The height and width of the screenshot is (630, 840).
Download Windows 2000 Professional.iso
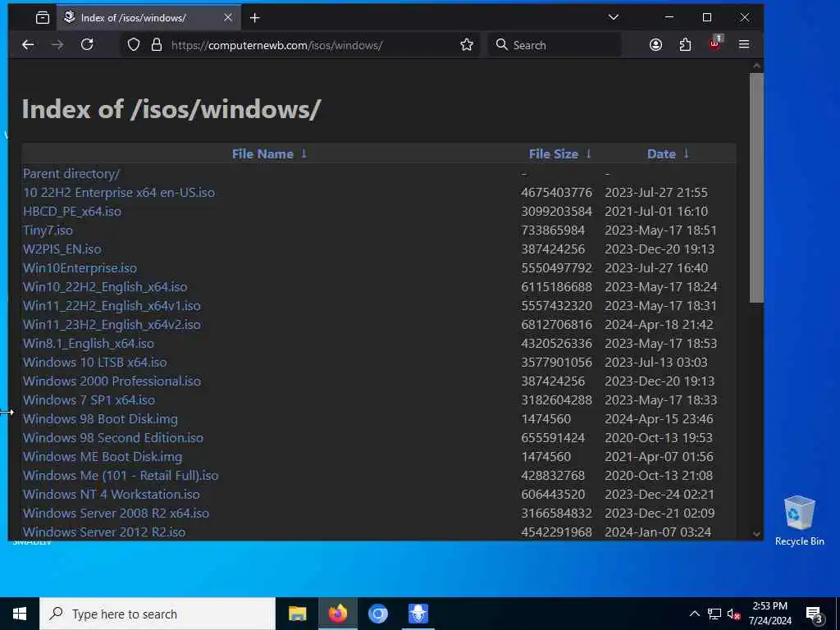click(112, 381)
